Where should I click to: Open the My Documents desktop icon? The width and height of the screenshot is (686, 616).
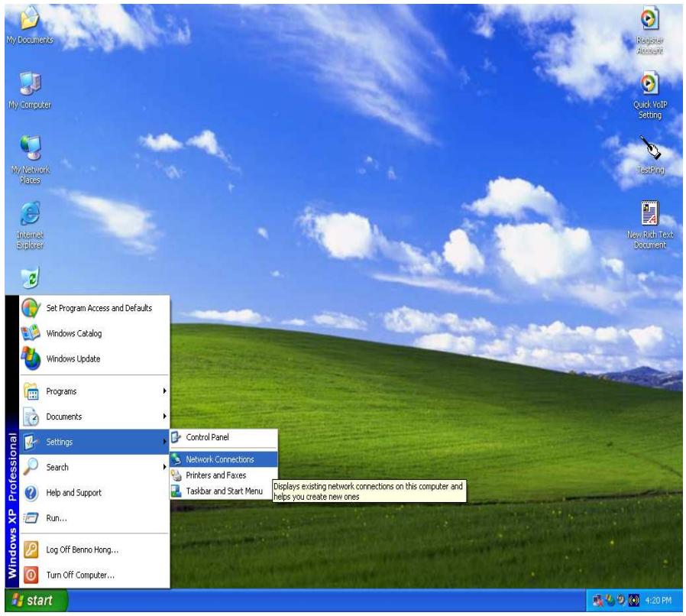tap(30, 25)
